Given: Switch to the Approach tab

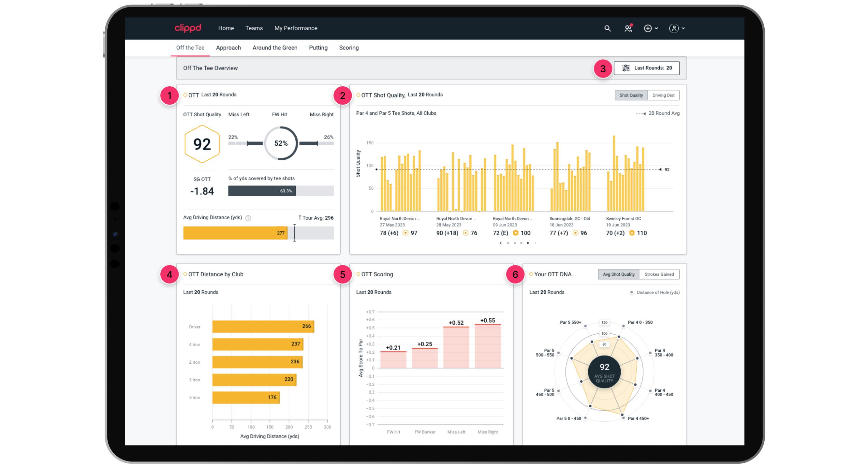Looking at the screenshot, I should click(x=228, y=48).
